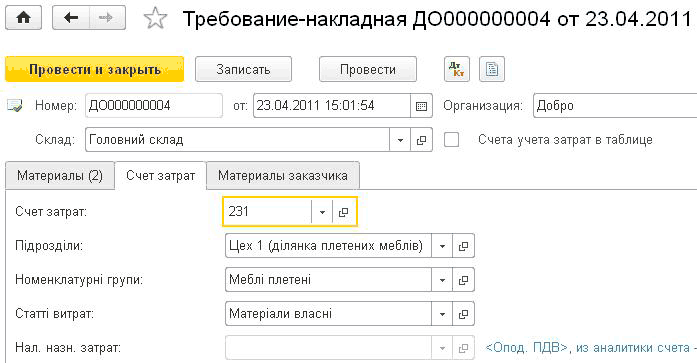
Task: Open the document report icon
Action: [492, 69]
